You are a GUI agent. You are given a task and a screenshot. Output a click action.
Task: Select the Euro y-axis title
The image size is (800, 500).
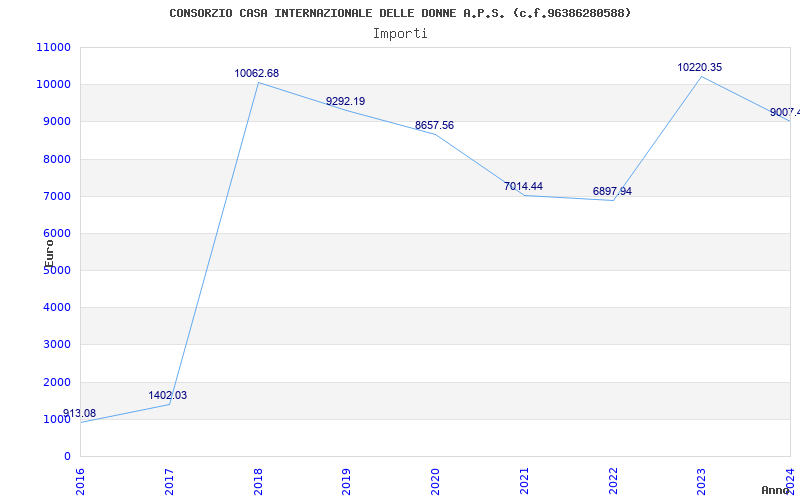point(49,254)
